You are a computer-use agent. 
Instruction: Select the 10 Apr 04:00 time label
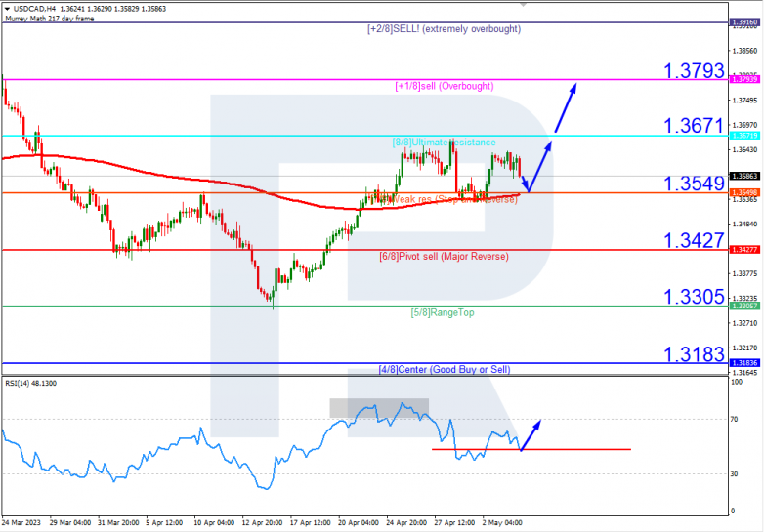tap(214, 523)
